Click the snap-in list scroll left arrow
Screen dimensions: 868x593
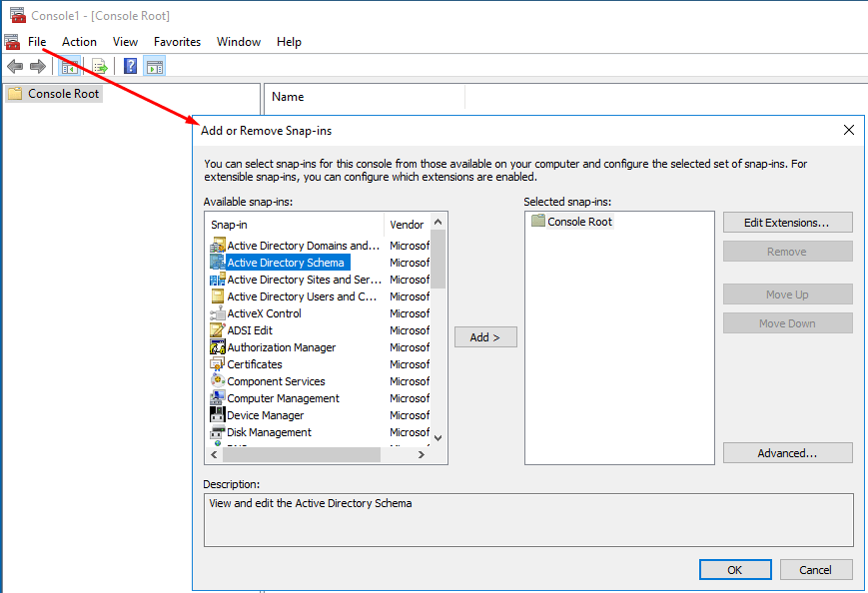tap(214, 454)
